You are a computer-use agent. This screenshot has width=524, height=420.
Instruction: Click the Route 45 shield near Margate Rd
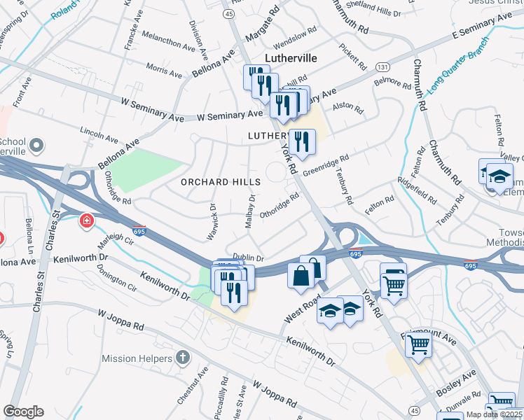pyautogui.click(x=229, y=14)
